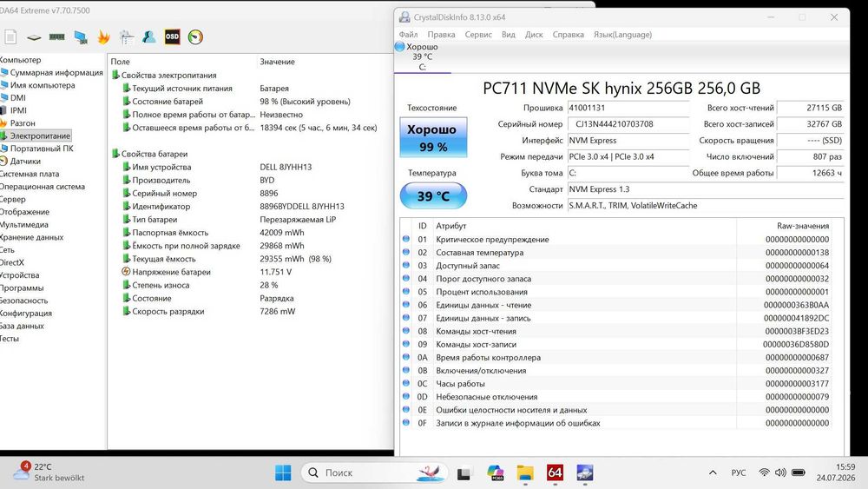Open the monitor diagnostics icon in AIDA64
868x489 pixels.
[x=81, y=37]
